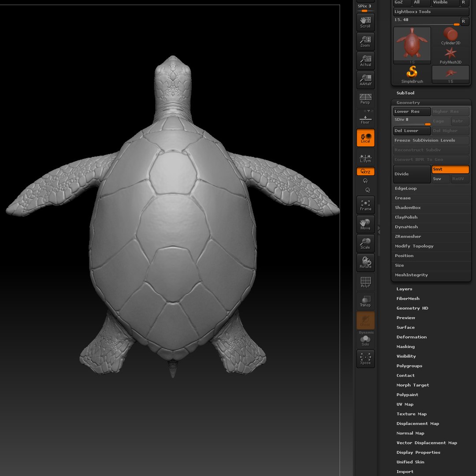Open the Polypaint section
The height and width of the screenshot is (476, 476).
click(x=407, y=394)
